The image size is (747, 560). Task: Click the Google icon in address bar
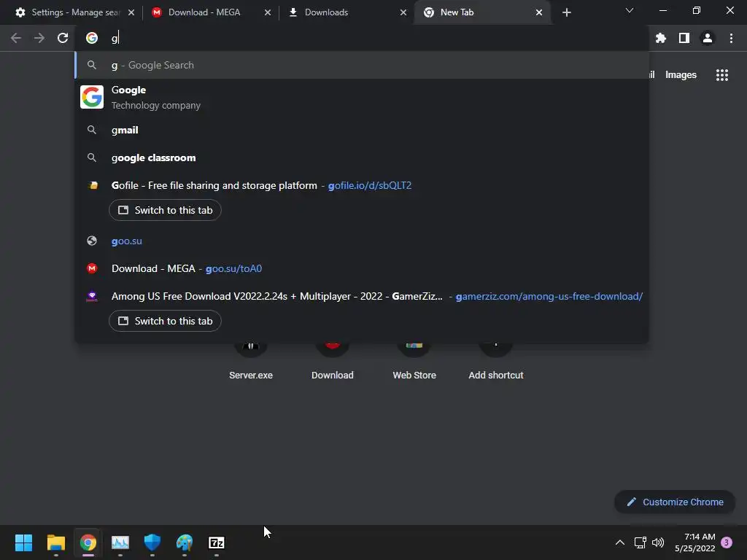coord(92,38)
